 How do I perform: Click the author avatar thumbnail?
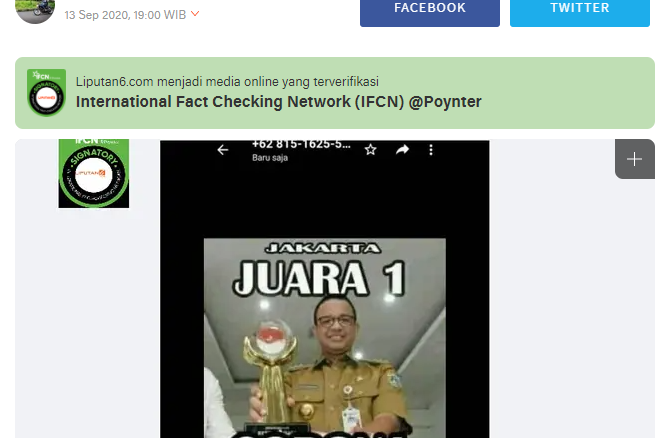tap(35, 11)
